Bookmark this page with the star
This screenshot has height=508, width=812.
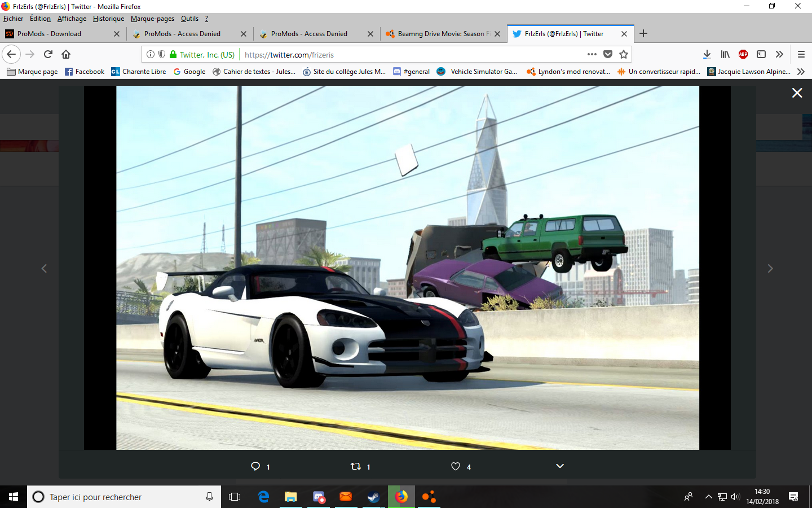pyautogui.click(x=624, y=54)
